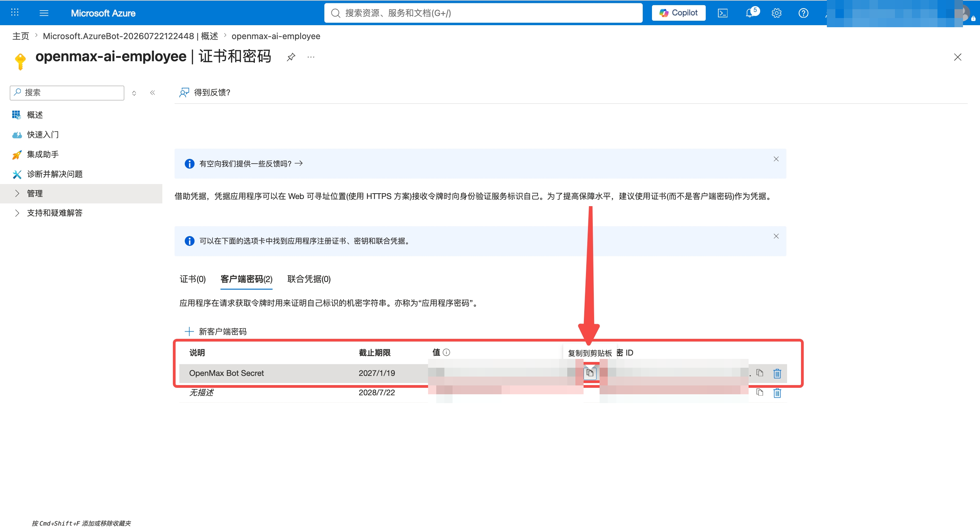980x530 pixels.
Task: Click the 主页 breadcrumb
Action: pos(20,36)
